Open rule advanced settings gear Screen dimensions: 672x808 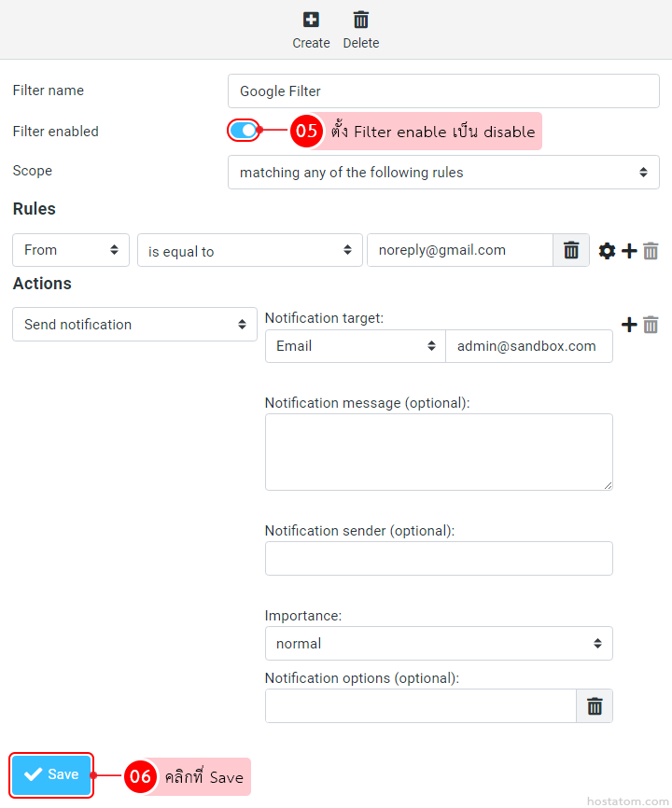[x=607, y=251]
